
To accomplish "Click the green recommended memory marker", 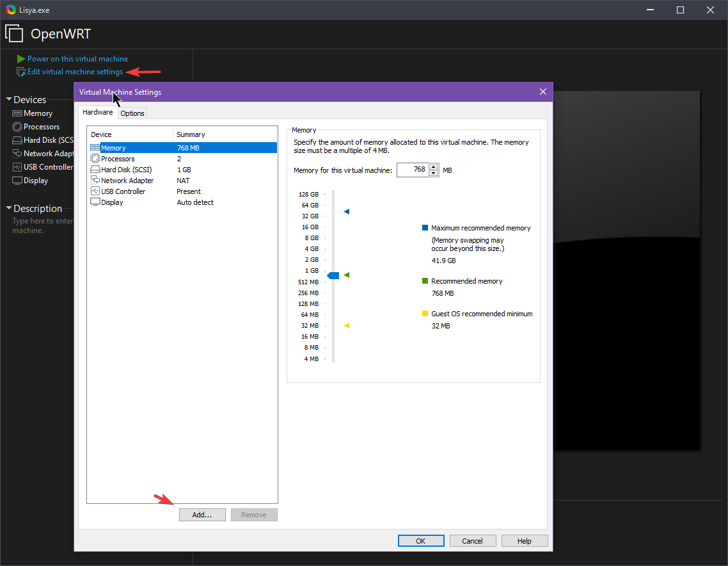I will click(x=346, y=275).
